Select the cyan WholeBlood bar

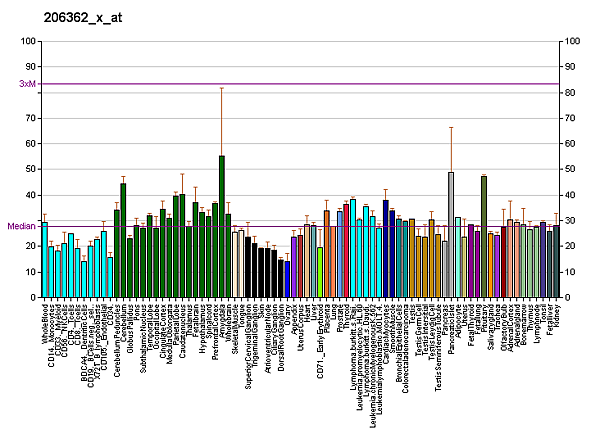45,260
